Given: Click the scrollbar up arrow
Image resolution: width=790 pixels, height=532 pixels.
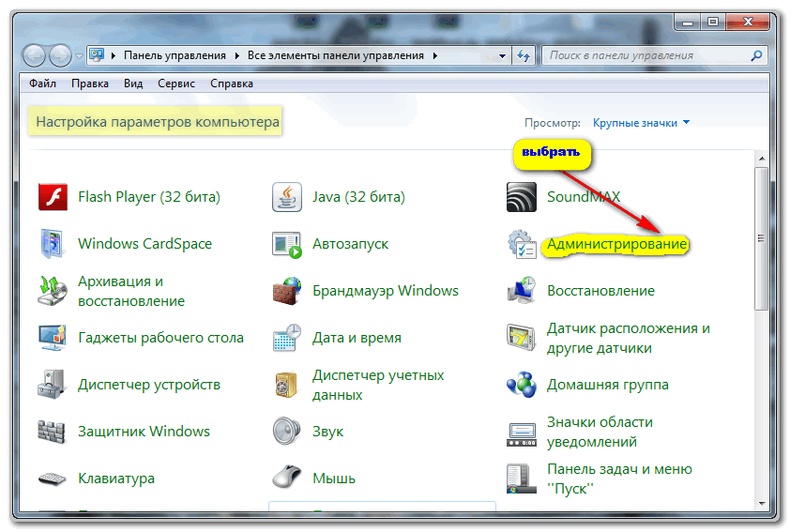Looking at the screenshot, I should pyautogui.click(x=761, y=159).
